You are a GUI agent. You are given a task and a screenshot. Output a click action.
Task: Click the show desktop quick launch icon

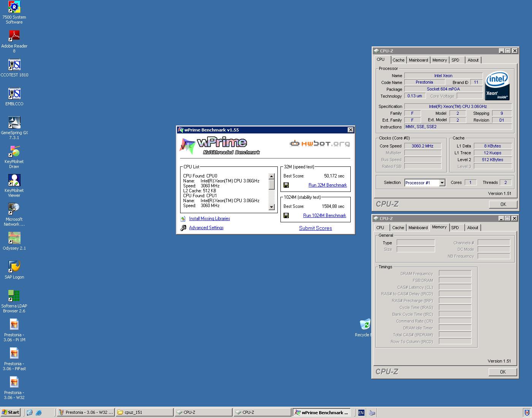pos(30,412)
